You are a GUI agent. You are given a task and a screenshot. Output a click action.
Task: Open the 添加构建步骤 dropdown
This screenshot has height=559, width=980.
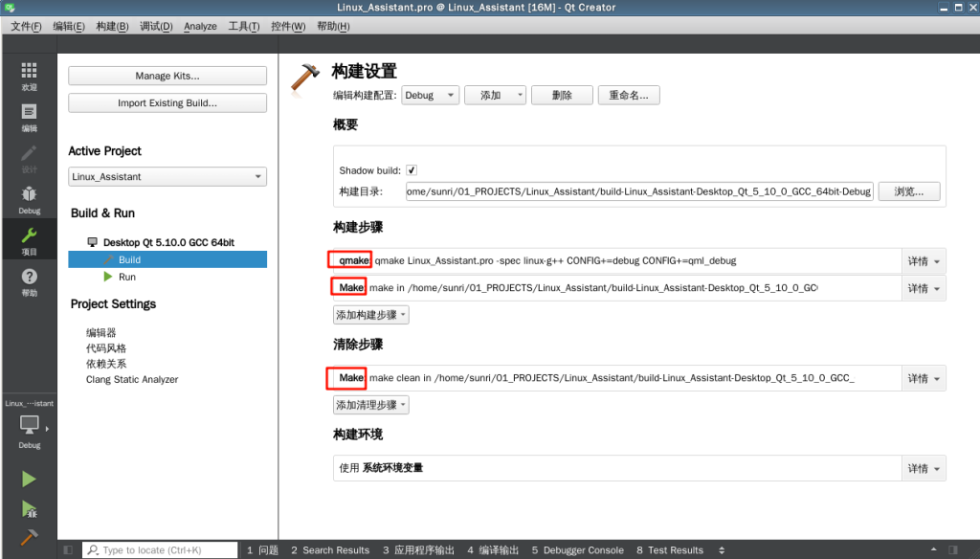(x=370, y=315)
